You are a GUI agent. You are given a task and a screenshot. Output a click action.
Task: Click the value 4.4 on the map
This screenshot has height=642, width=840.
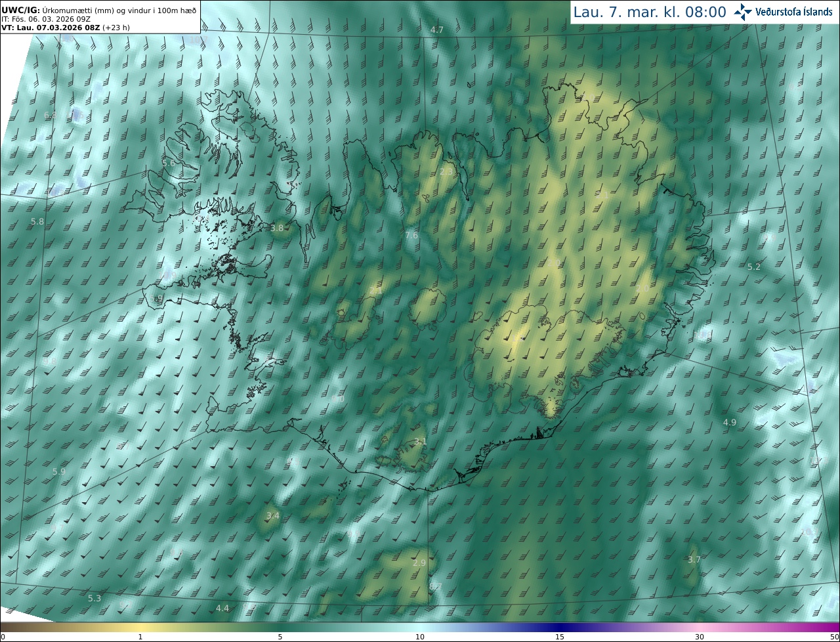coord(222,609)
